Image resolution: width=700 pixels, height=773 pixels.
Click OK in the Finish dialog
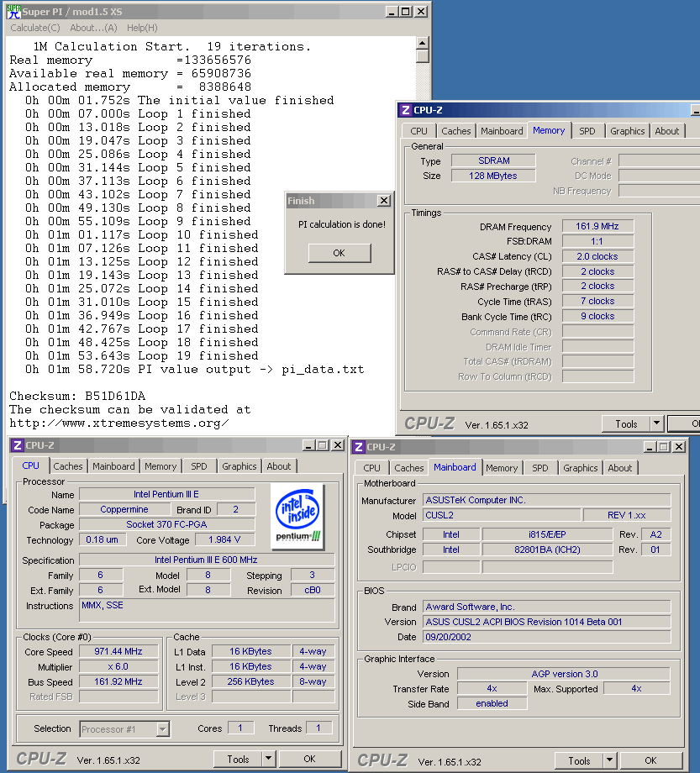click(339, 253)
